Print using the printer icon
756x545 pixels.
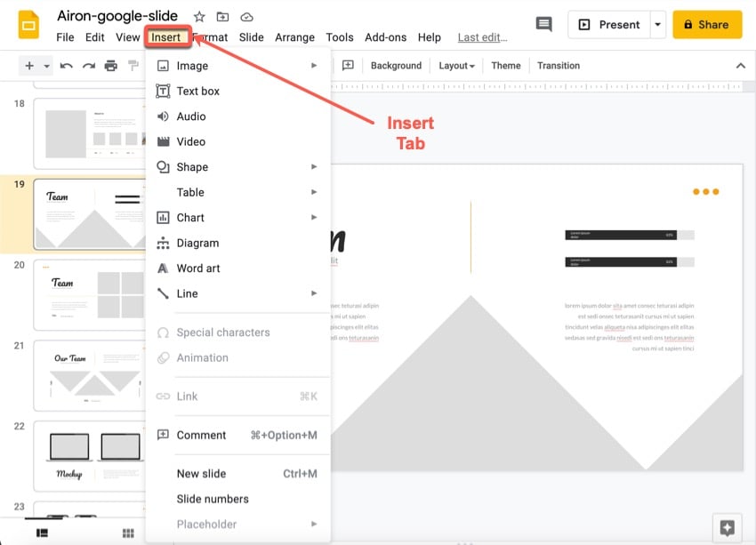[110, 66]
